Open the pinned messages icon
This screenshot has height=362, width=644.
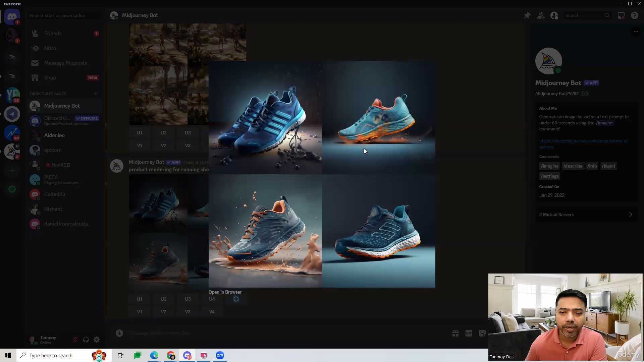coord(528,15)
